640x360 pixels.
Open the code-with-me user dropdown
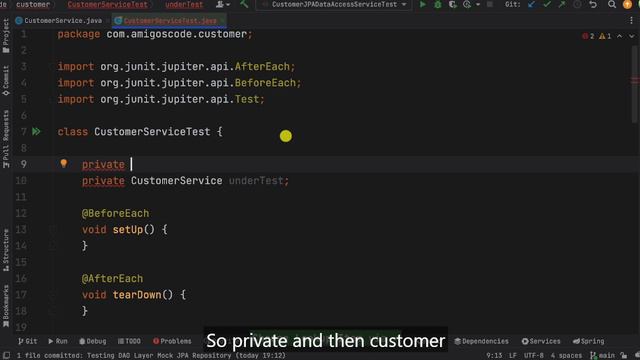[223, 4]
